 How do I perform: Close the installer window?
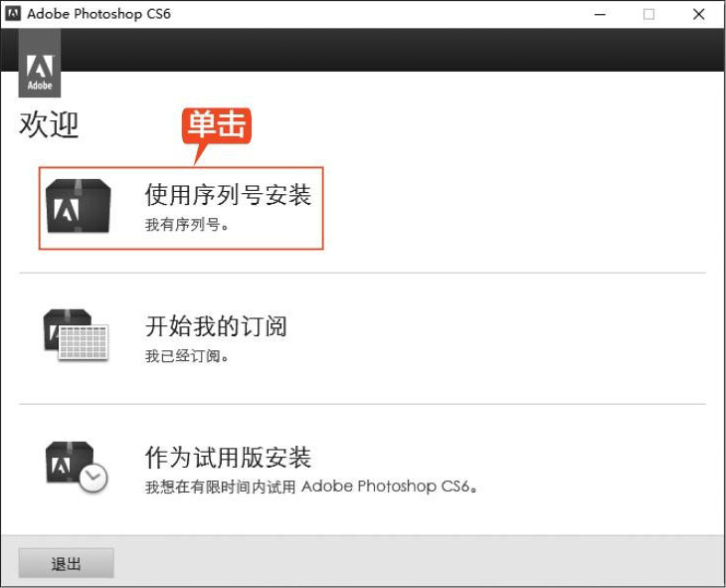(x=699, y=14)
